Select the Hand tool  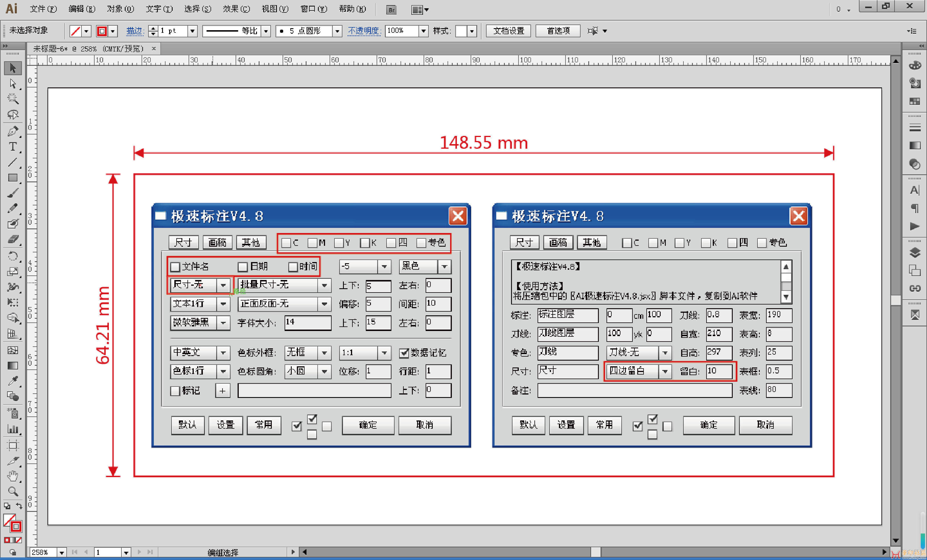pyautogui.click(x=13, y=477)
